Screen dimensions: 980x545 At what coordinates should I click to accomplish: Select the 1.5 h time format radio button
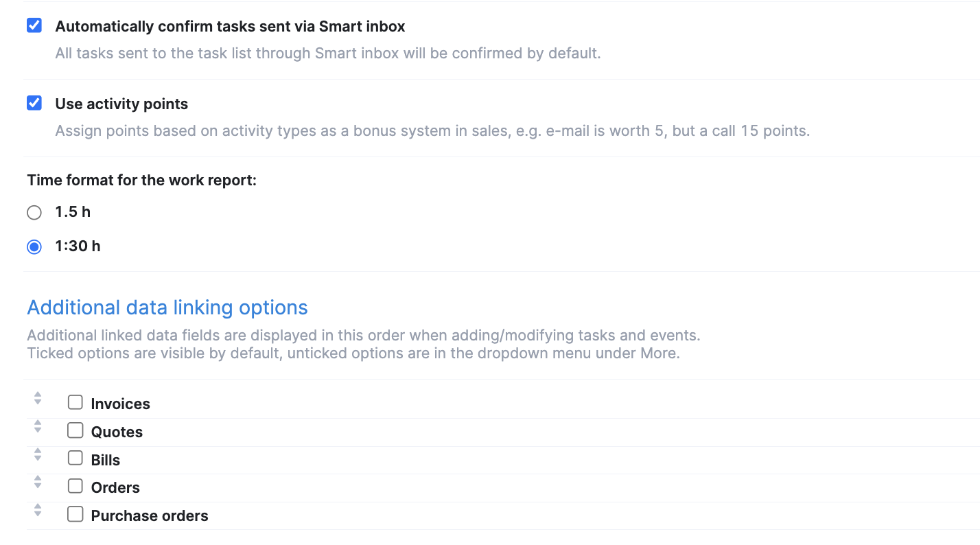click(34, 213)
